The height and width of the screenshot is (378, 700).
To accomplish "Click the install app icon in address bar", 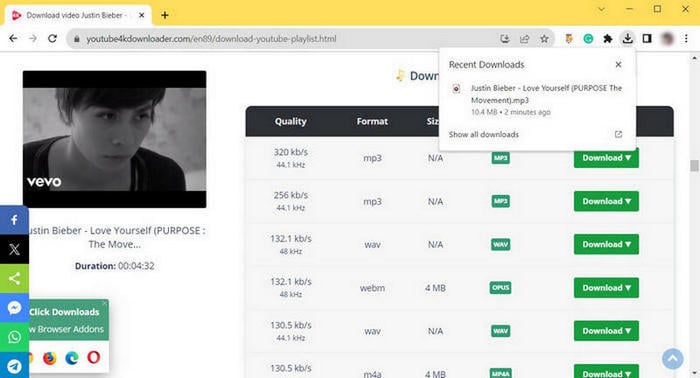I will click(x=505, y=39).
